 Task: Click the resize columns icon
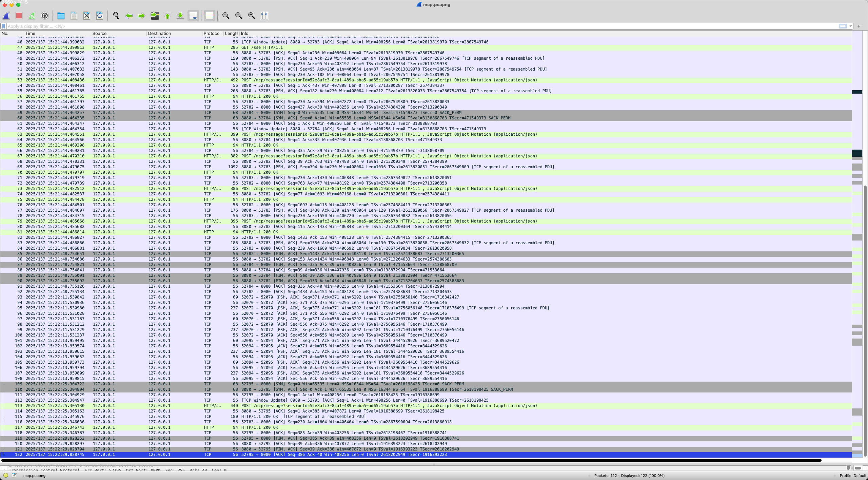click(264, 16)
